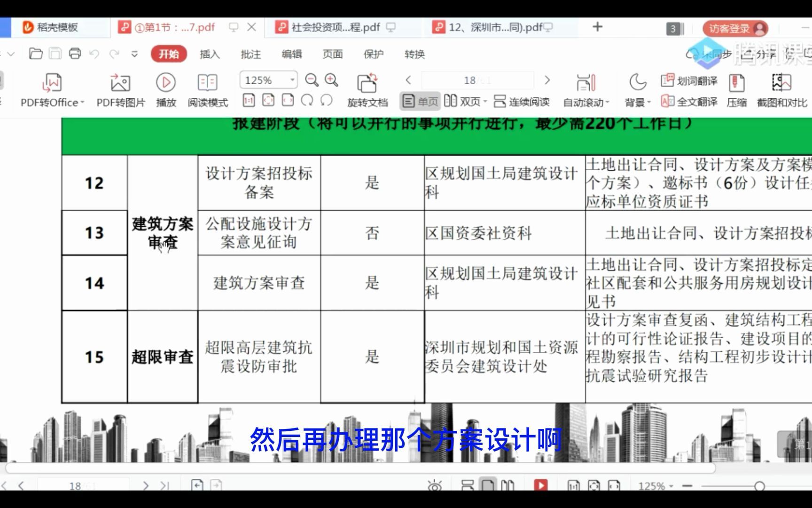This screenshot has width=812, height=508.
Task: Open status bar 125% zoom dropdown
Action: tap(656, 486)
